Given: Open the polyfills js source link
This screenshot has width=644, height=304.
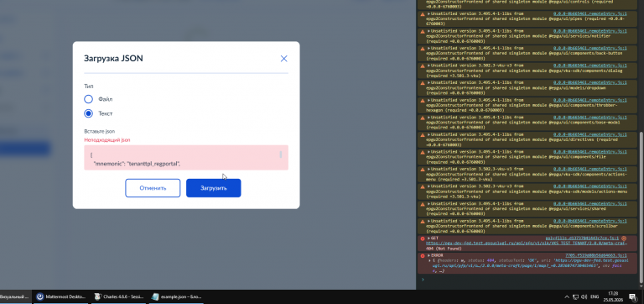Looking at the screenshot, I should pyautogui.click(x=583, y=238).
